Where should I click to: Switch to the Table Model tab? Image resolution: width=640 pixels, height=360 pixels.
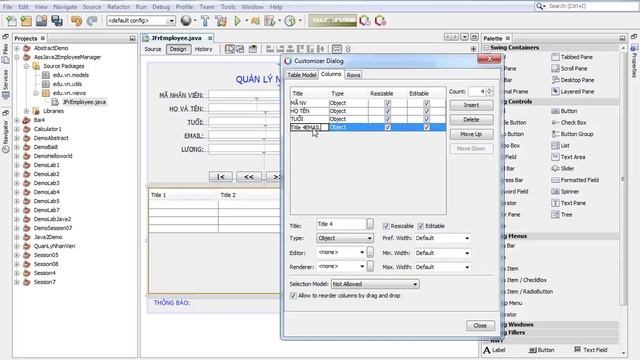click(302, 75)
